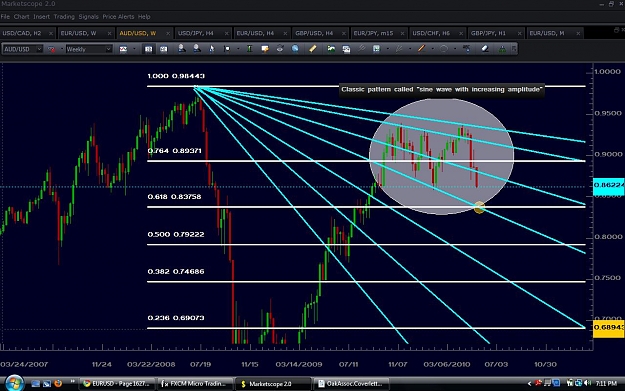Expand the flag marker dropdown arrow
The height and width of the screenshot is (391, 625).
coord(238,49)
